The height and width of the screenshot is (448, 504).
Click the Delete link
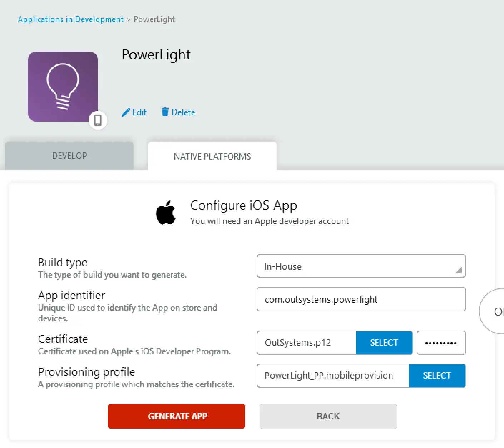click(x=183, y=112)
